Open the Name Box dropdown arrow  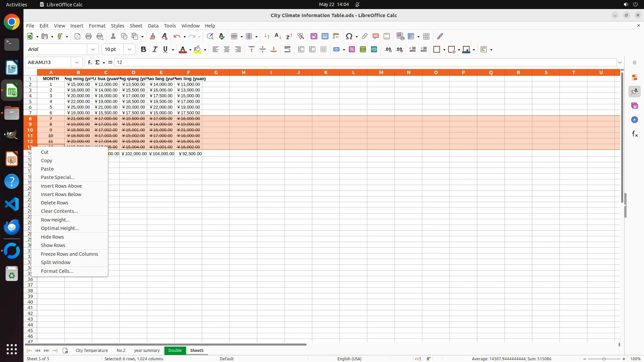click(77, 62)
